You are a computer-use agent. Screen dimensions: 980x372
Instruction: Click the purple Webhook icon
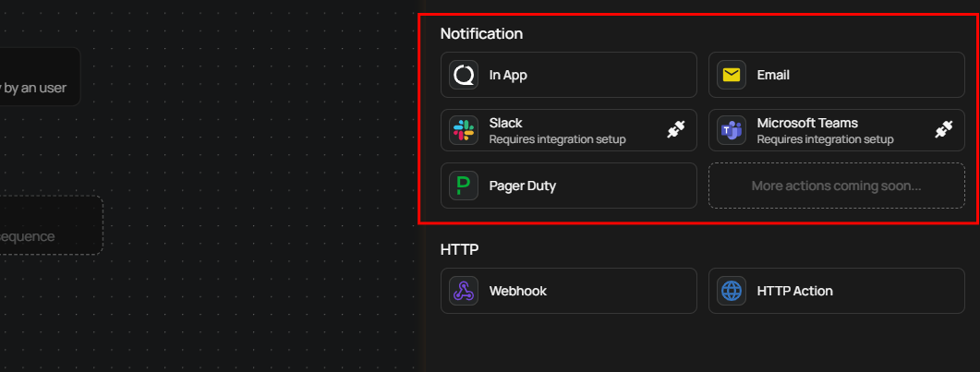[464, 291]
